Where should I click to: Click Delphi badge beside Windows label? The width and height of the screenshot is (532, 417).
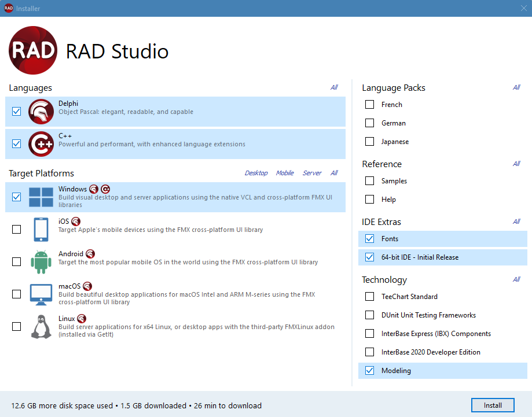94,189
